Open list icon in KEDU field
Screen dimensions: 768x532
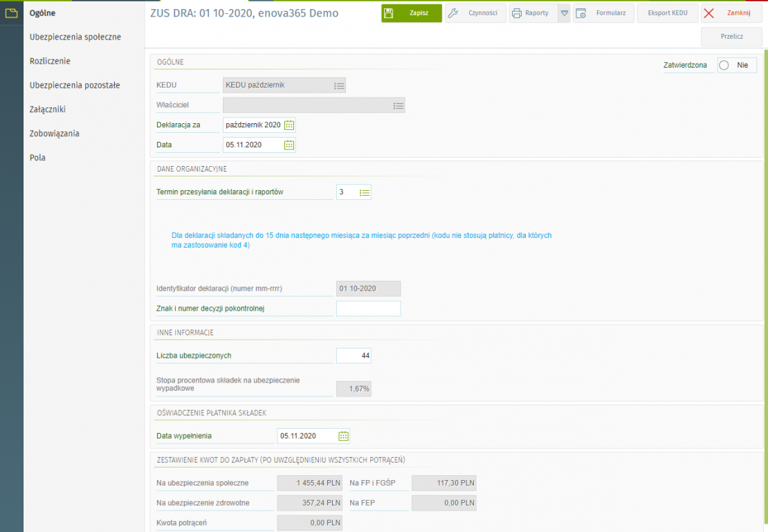click(339, 86)
